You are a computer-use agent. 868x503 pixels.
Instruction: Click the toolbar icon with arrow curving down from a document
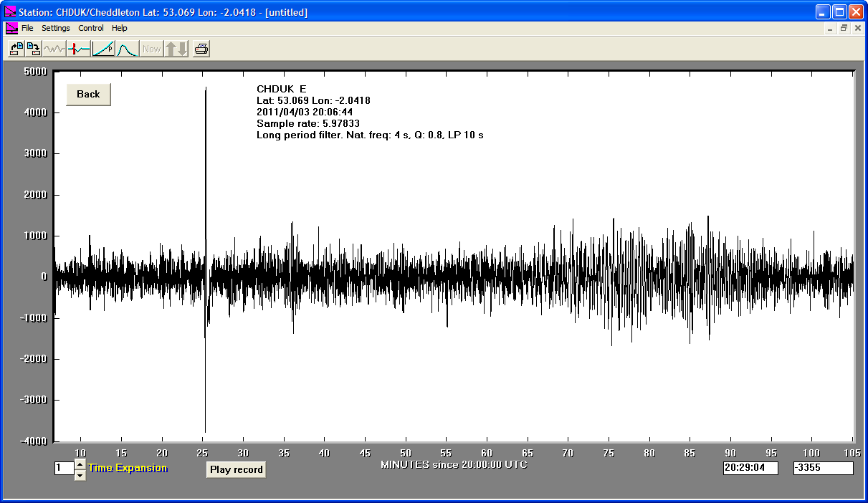tap(33, 49)
